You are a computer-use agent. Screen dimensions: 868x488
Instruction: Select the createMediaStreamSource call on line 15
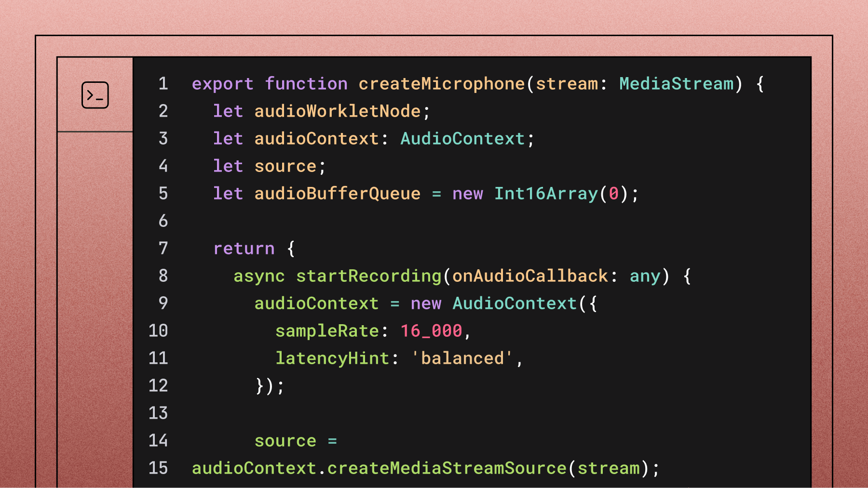[x=448, y=468]
